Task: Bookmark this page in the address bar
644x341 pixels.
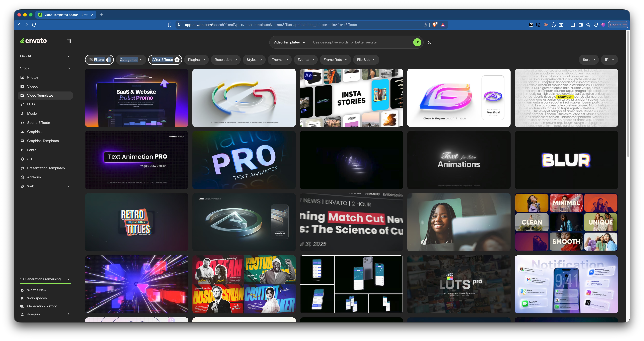Action: click(x=169, y=25)
